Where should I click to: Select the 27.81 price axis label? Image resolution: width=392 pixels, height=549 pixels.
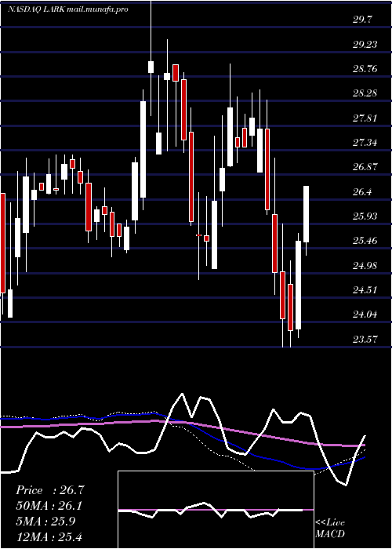[x=365, y=118]
